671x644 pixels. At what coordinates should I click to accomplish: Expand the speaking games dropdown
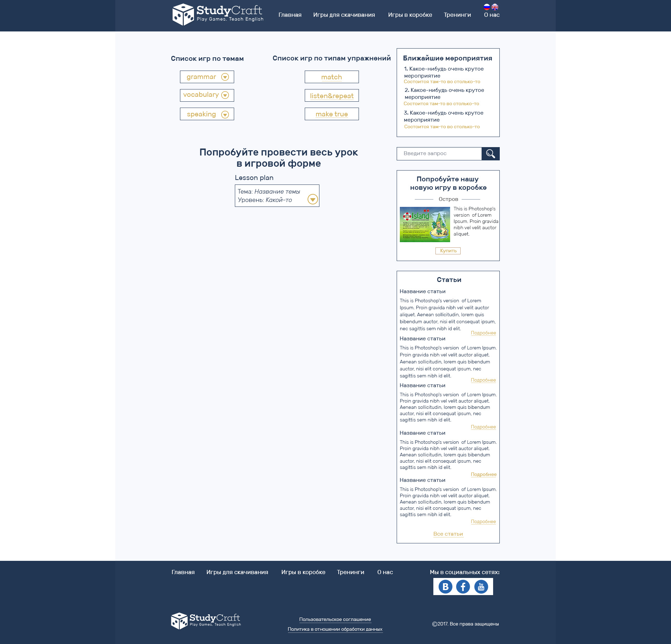[207, 114]
